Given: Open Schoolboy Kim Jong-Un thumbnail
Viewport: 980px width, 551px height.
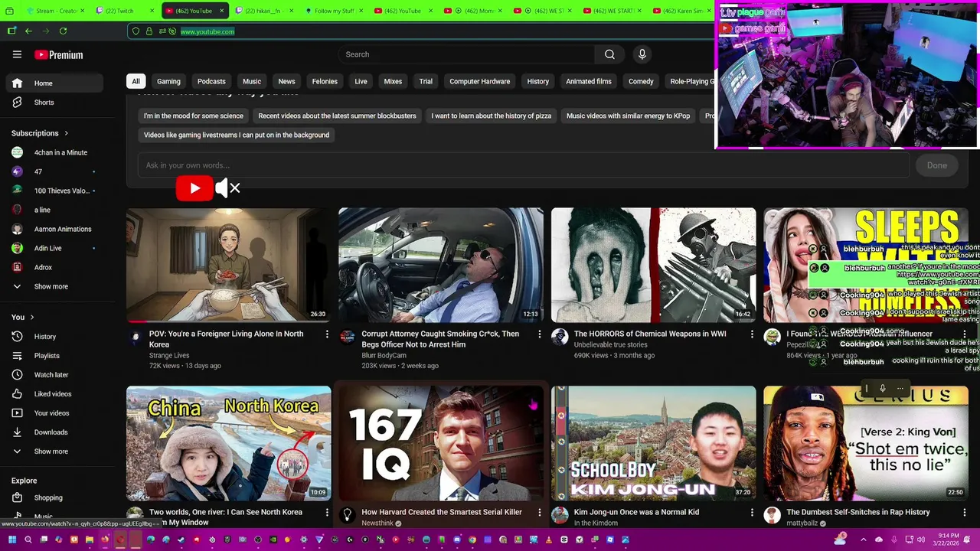Looking at the screenshot, I should coord(653,443).
